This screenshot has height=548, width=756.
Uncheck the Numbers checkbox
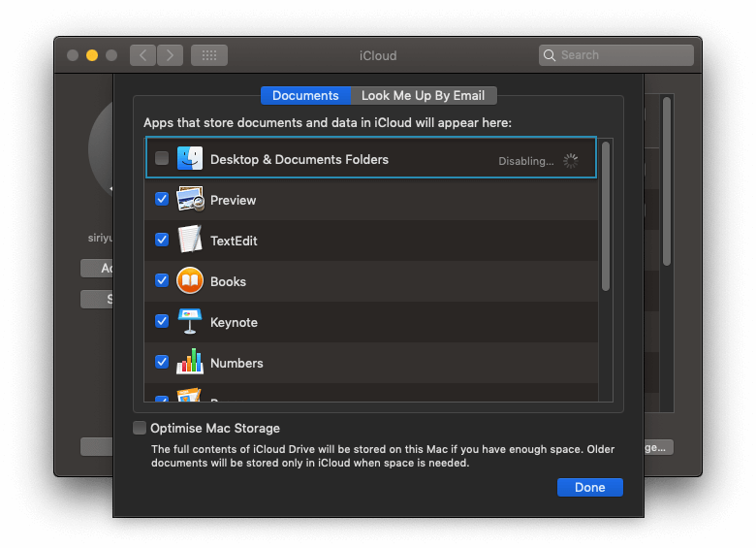click(x=162, y=362)
